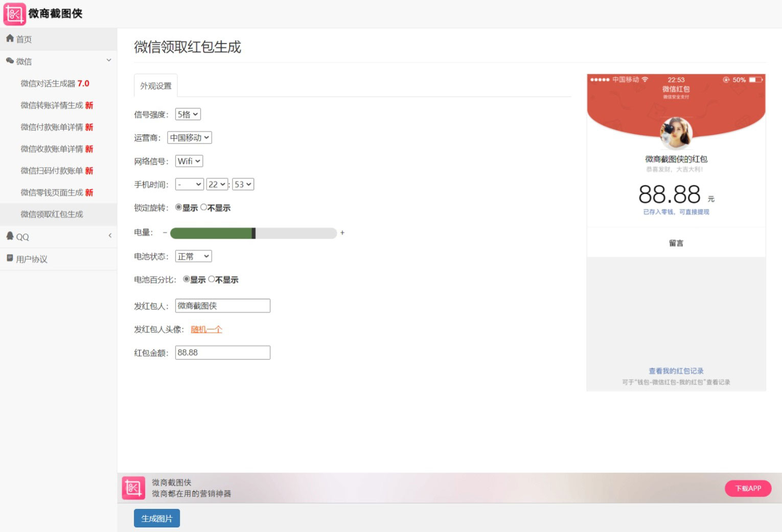Switch to the 外观设置 tab
This screenshot has height=532, width=782.
point(156,86)
